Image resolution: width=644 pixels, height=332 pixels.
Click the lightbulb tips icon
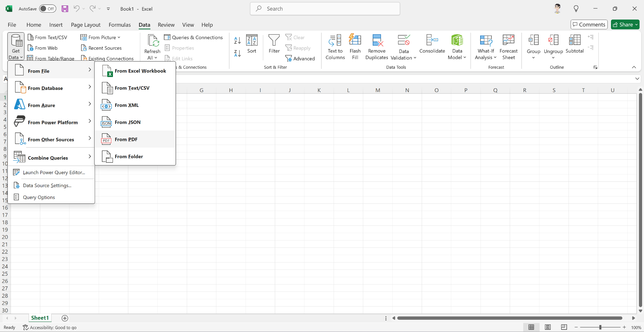tap(576, 9)
